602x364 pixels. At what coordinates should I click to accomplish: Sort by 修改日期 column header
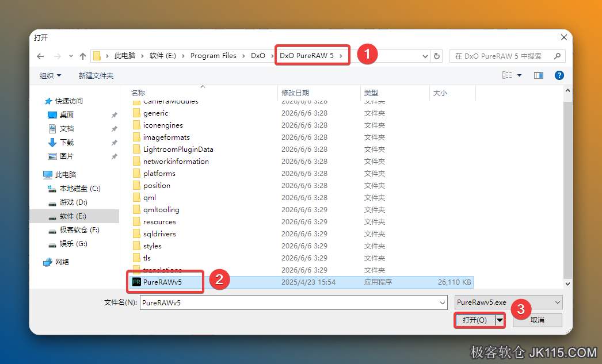pos(295,93)
